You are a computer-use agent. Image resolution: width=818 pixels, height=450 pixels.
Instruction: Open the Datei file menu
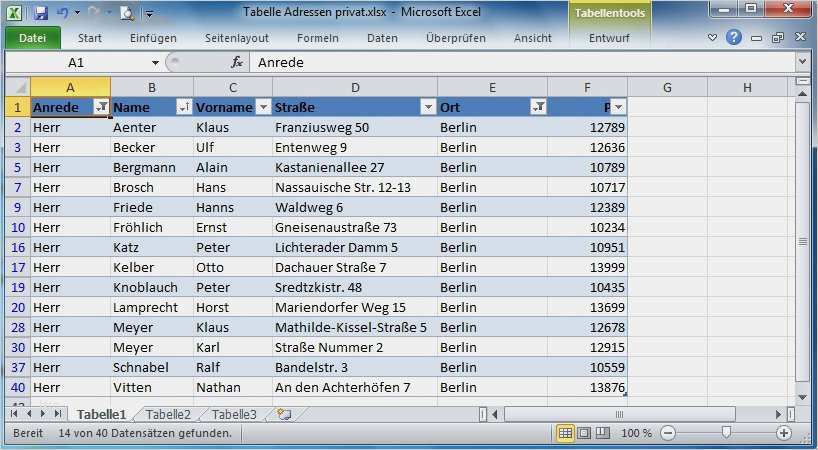tap(33, 38)
